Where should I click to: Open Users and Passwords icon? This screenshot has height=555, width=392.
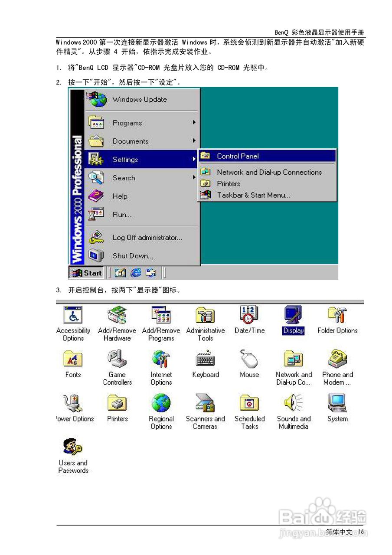(73, 447)
